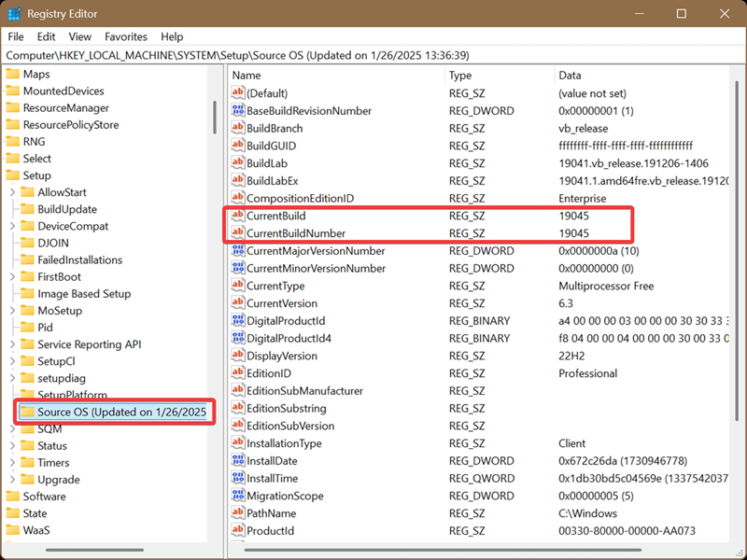Expand the SetupCl key
747x560 pixels.
coord(13,361)
